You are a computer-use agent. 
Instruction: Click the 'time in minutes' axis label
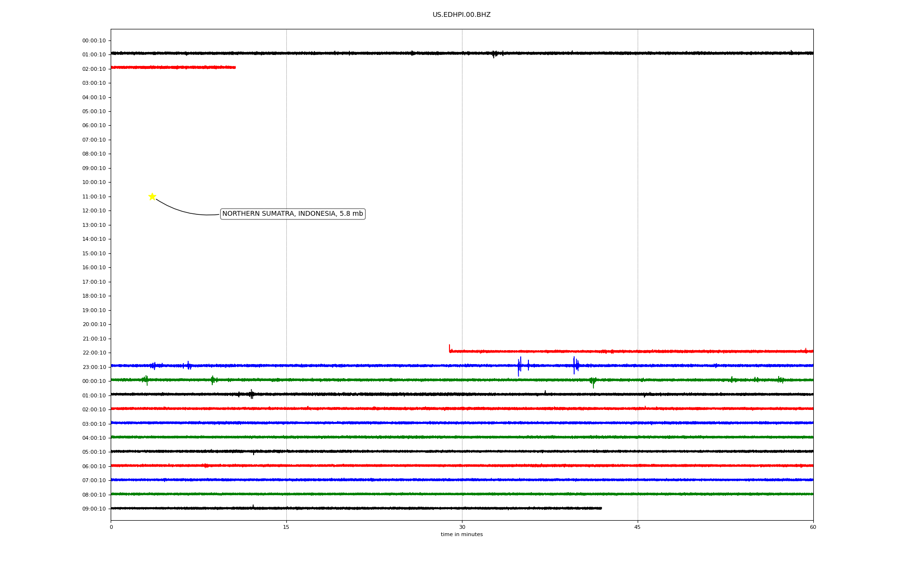click(x=462, y=535)
